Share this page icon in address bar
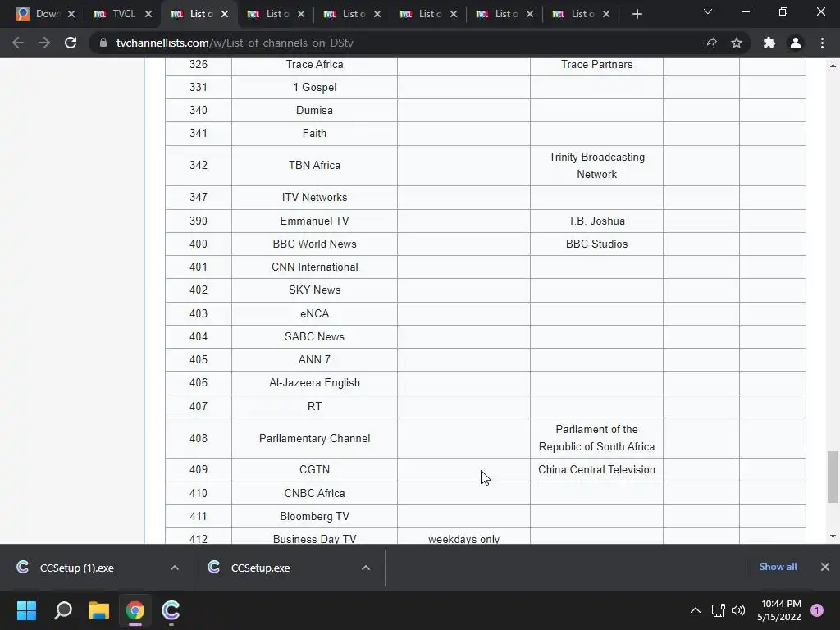 coord(710,43)
